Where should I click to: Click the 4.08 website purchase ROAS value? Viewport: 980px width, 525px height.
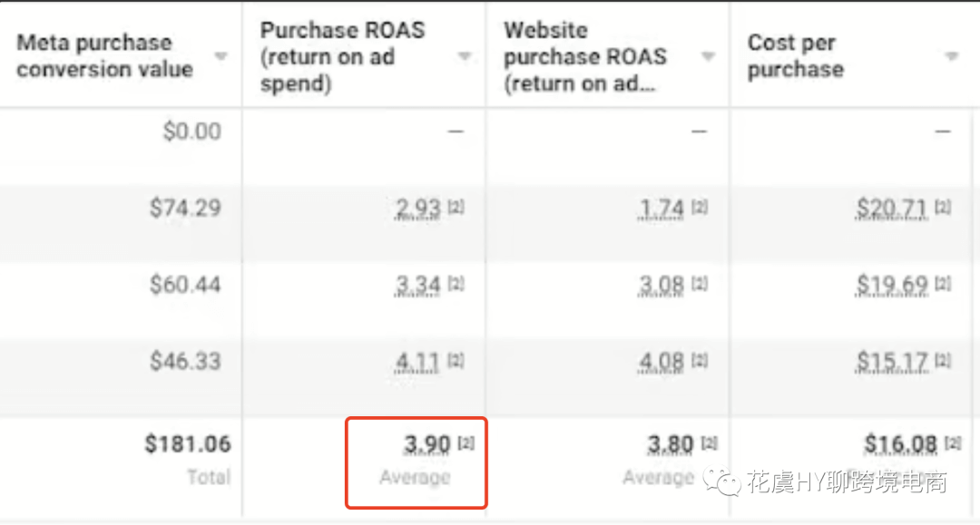click(x=661, y=362)
